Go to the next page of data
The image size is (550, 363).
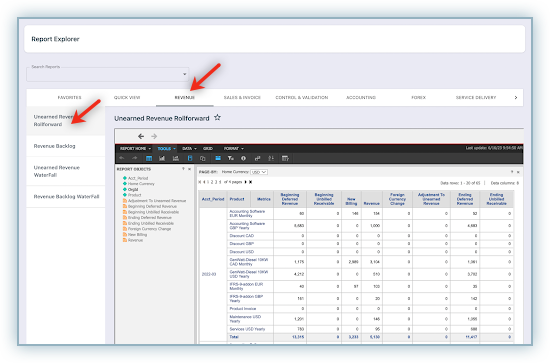246,182
